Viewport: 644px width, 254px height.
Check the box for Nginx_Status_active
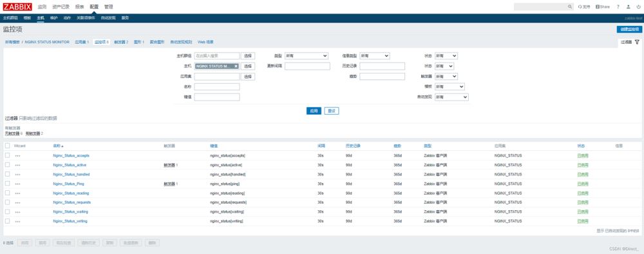[7, 165]
